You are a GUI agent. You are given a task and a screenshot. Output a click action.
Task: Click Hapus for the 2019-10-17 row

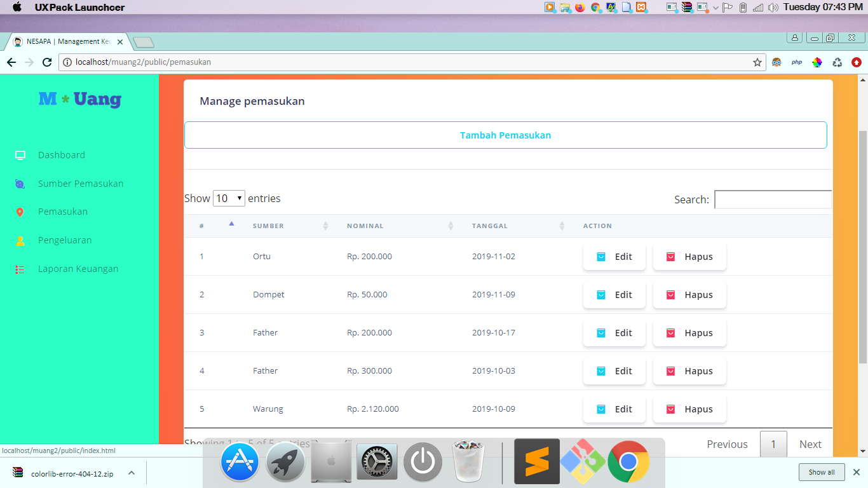tap(689, 333)
